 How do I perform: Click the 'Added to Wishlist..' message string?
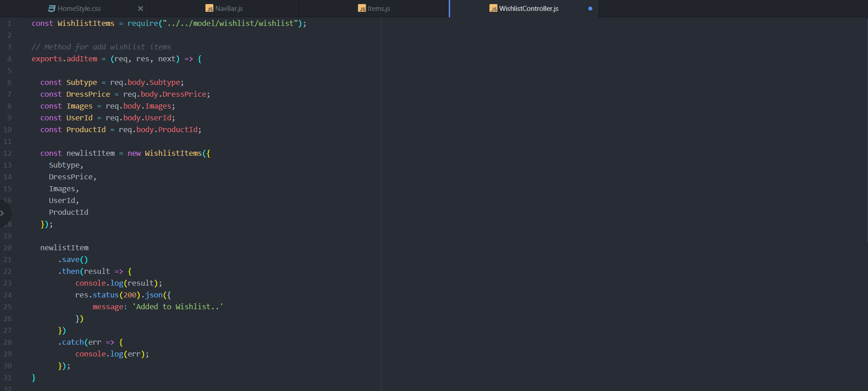click(x=178, y=307)
